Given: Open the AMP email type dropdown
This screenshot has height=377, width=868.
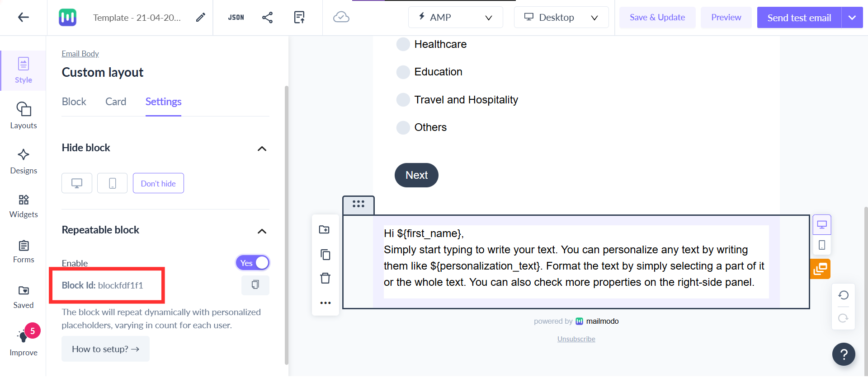Looking at the screenshot, I should [x=455, y=17].
